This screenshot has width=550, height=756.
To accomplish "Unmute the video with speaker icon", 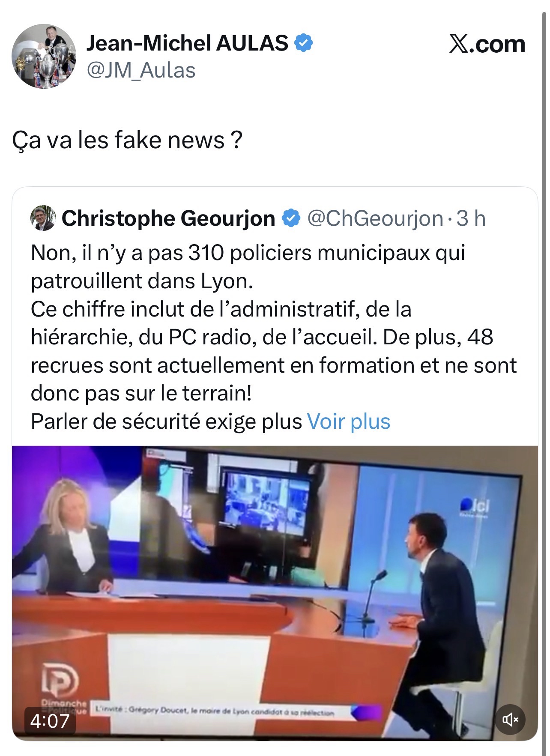I will (x=510, y=719).
